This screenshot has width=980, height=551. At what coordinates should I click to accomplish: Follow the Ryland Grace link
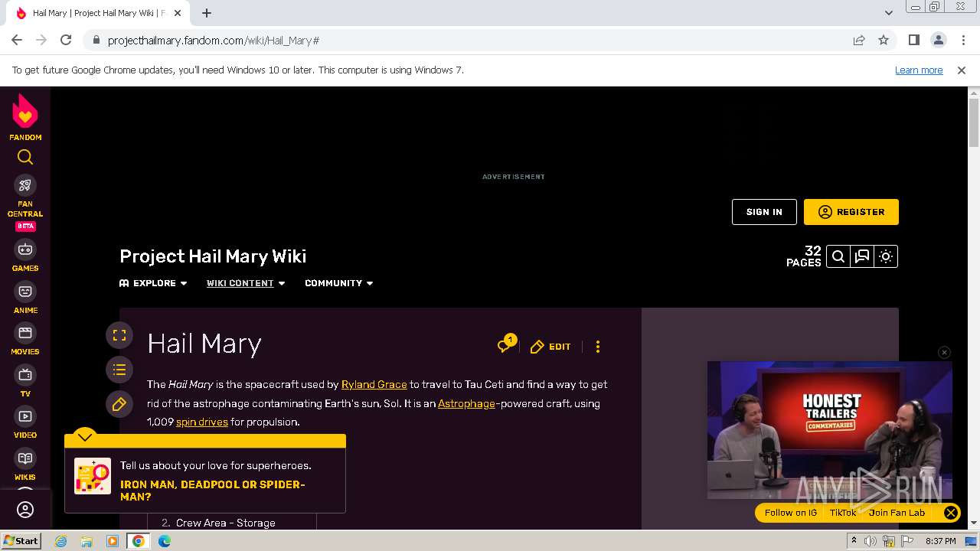pyautogui.click(x=374, y=384)
